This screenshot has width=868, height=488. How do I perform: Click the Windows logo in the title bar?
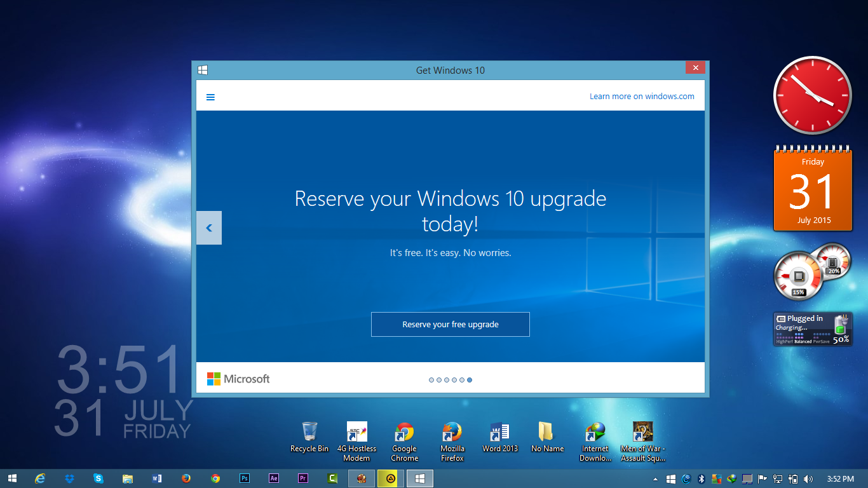203,70
